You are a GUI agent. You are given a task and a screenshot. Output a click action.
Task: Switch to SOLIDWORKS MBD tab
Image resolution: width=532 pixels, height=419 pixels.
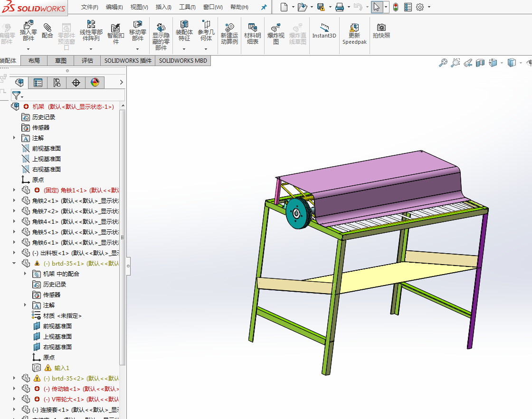(183, 61)
